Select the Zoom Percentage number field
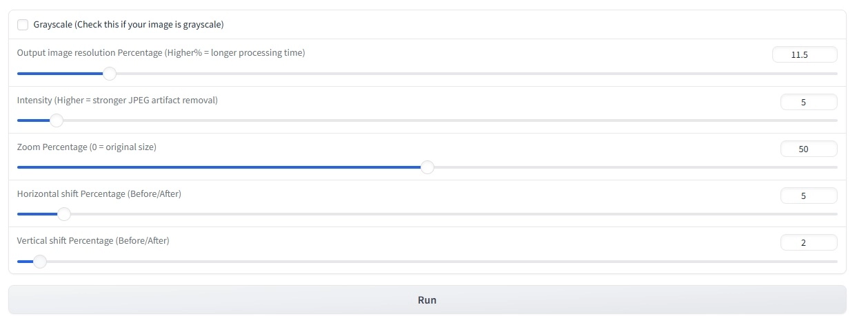The height and width of the screenshot is (316, 868). pos(808,149)
